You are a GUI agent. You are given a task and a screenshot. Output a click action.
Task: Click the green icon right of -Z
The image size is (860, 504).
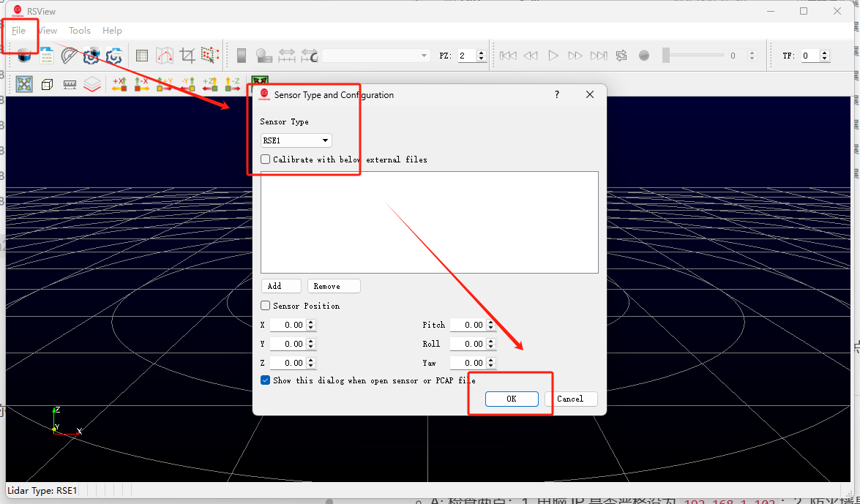click(x=259, y=80)
